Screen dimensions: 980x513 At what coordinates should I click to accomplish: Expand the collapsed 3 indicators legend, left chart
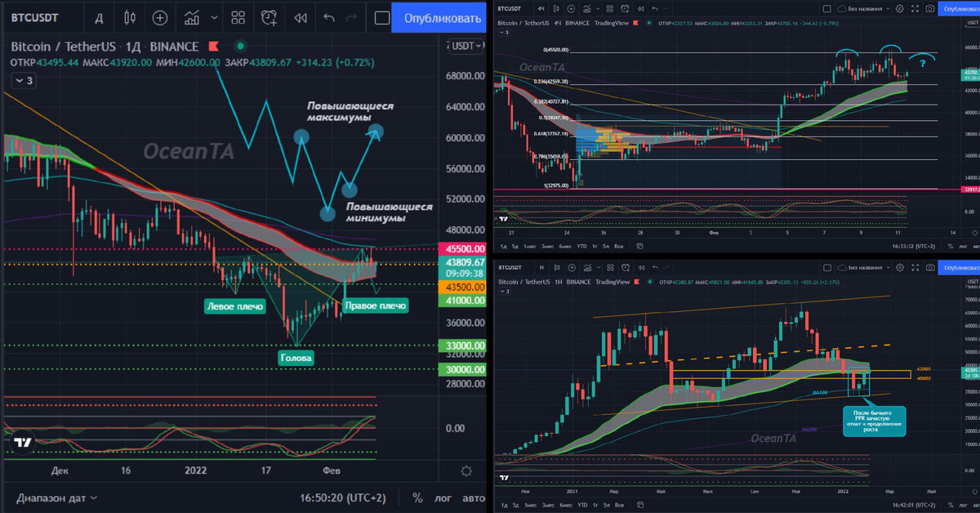(x=23, y=80)
